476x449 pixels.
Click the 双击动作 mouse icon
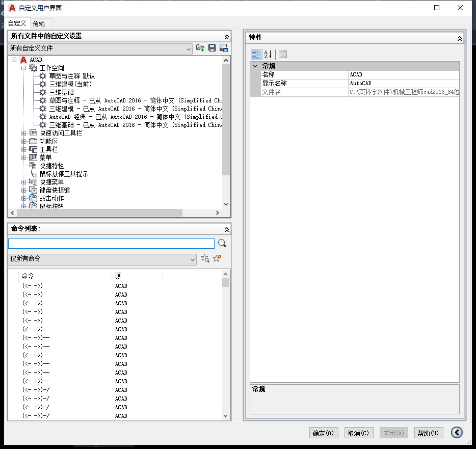pos(33,198)
